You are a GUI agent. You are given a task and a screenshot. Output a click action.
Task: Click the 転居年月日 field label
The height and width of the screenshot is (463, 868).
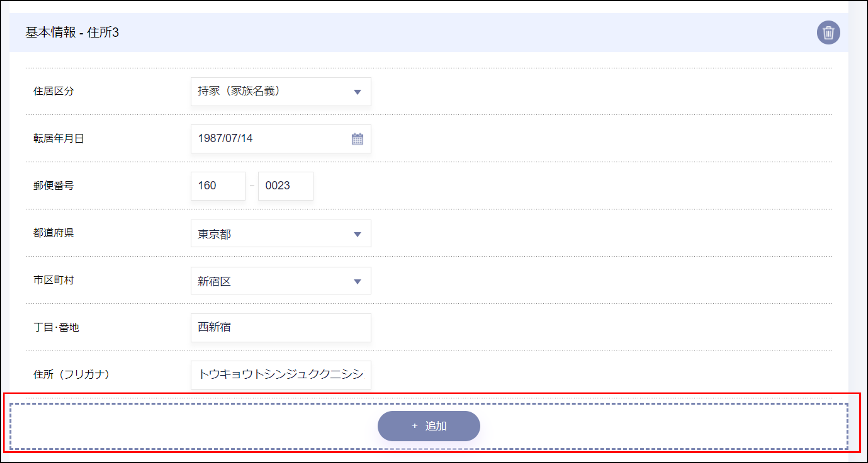pyautogui.click(x=58, y=138)
